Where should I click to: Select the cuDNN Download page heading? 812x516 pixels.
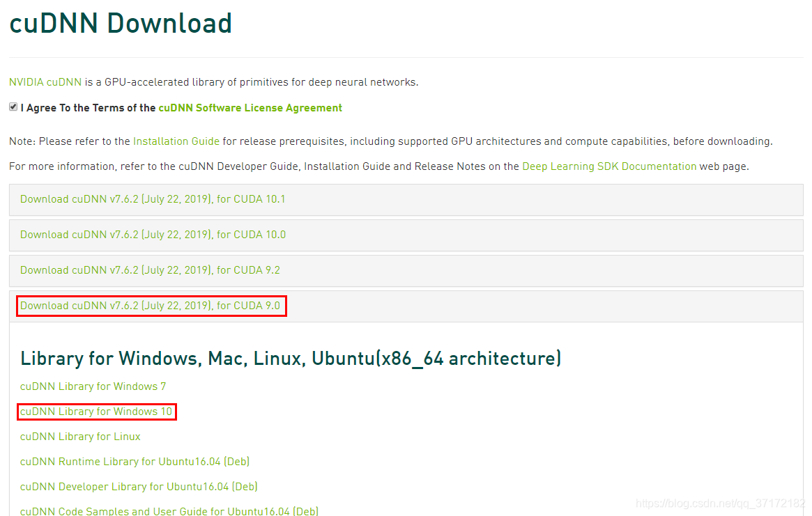[121, 23]
